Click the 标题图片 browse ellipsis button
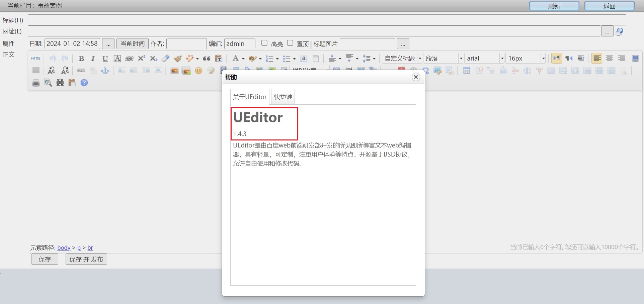The width and height of the screenshot is (644, 304). pyautogui.click(x=403, y=44)
